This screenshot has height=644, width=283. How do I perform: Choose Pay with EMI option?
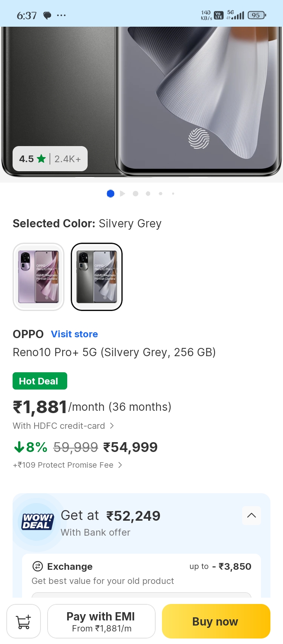click(101, 621)
